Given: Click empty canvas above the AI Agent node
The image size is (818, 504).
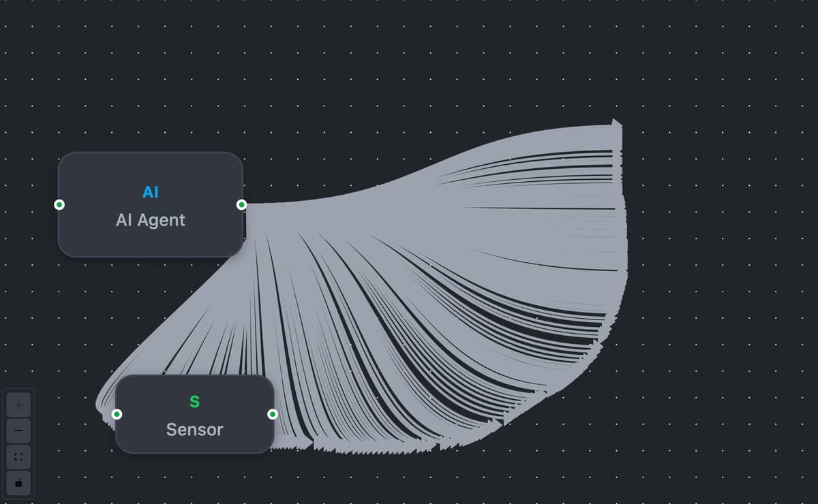Looking at the screenshot, I should tap(150, 82).
